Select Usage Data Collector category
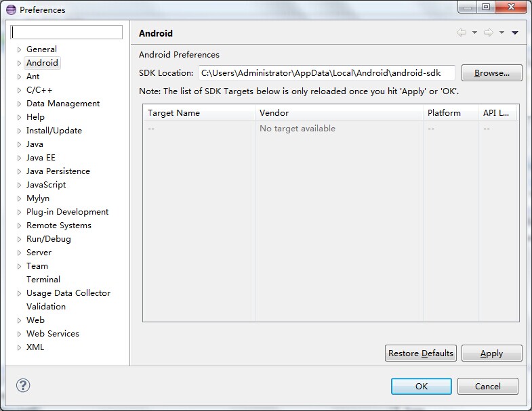532x411 pixels. point(68,293)
